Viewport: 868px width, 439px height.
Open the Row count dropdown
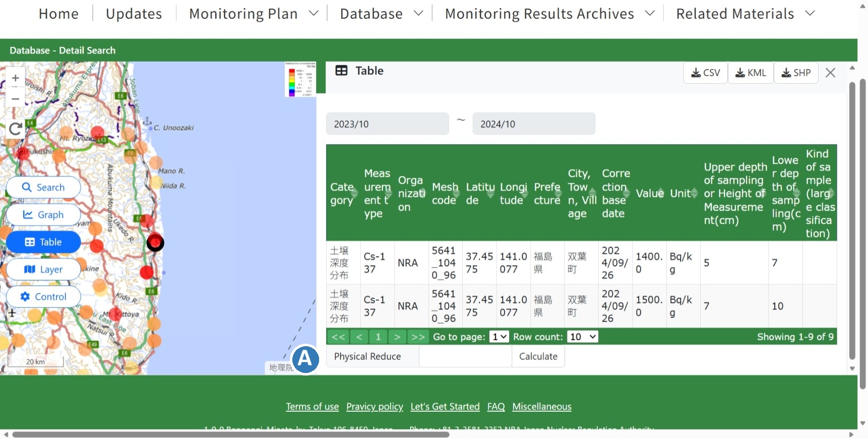click(x=583, y=337)
